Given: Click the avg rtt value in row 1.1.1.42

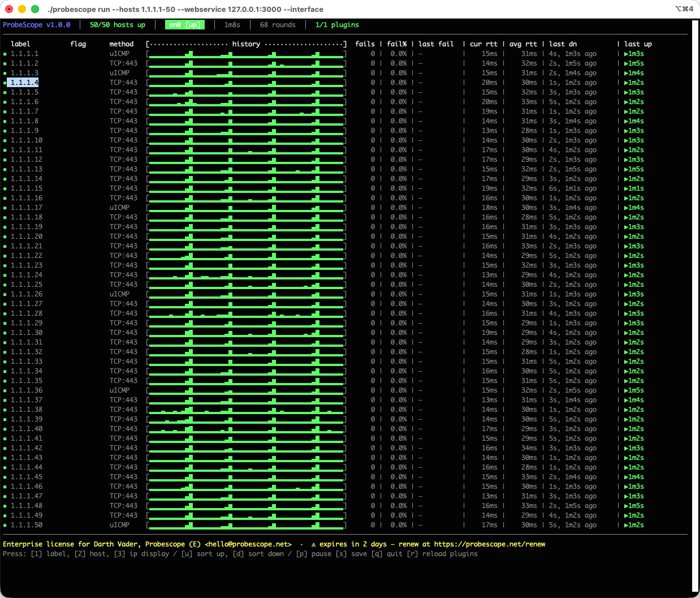Looking at the screenshot, I should (x=529, y=449).
